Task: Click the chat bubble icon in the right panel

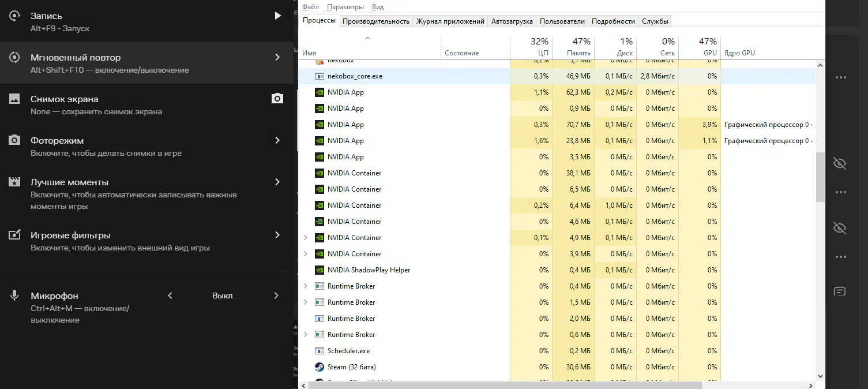Action: [840, 291]
